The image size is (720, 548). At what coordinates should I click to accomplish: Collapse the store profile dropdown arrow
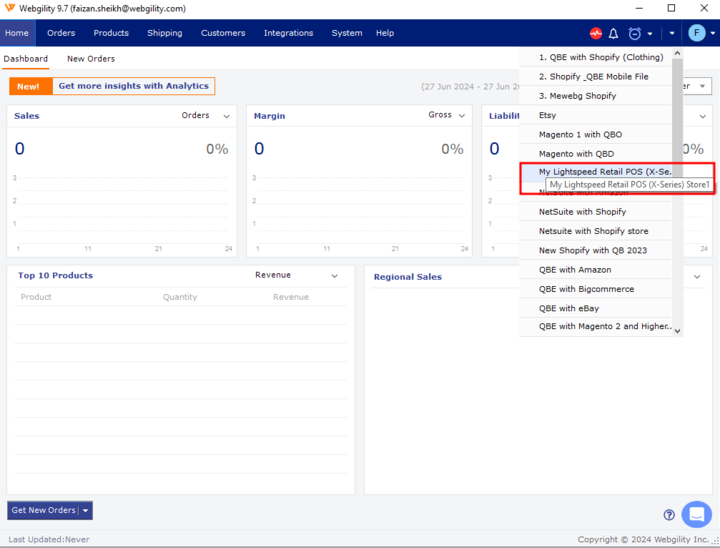pyautogui.click(x=672, y=33)
